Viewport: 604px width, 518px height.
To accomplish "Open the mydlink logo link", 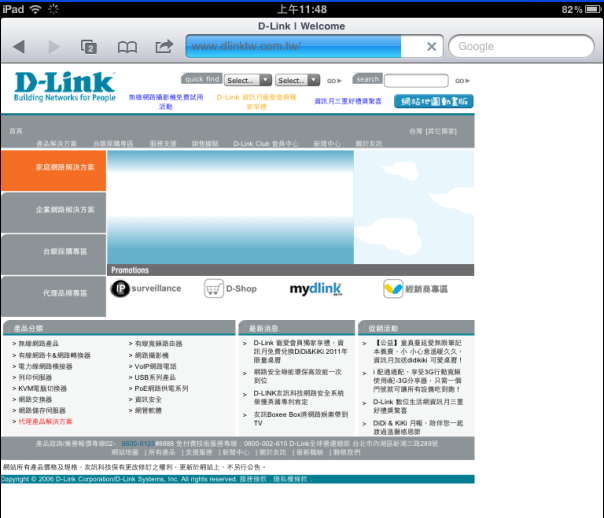I will coord(315,288).
